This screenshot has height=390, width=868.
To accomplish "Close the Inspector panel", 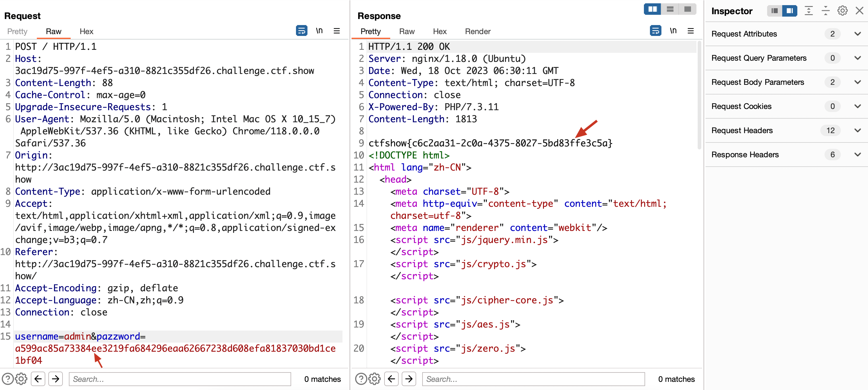I will click(x=859, y=11).
